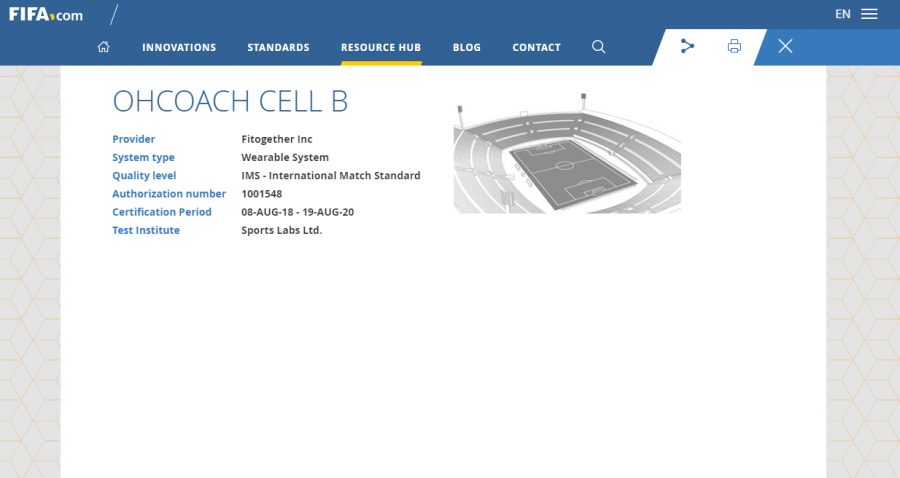
Task: Select the Standards menu item
Action: [278, 47]
